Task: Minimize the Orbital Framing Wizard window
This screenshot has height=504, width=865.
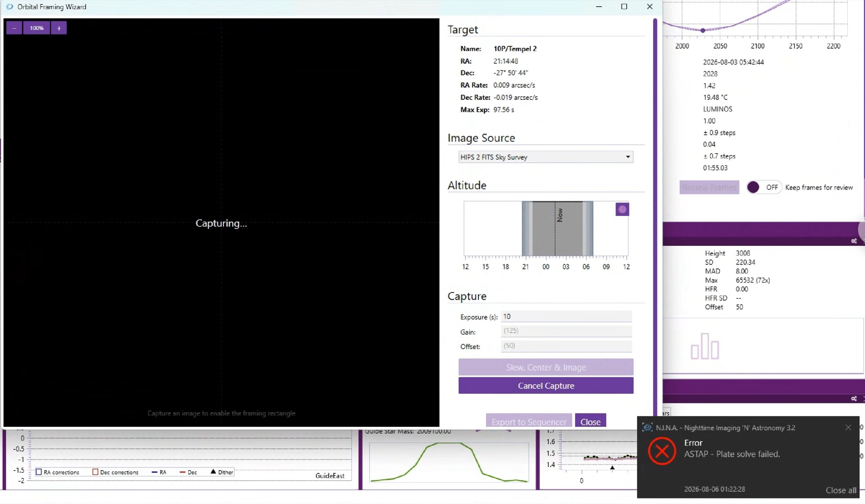Action: pyautogui.click(x=599, y=7)
